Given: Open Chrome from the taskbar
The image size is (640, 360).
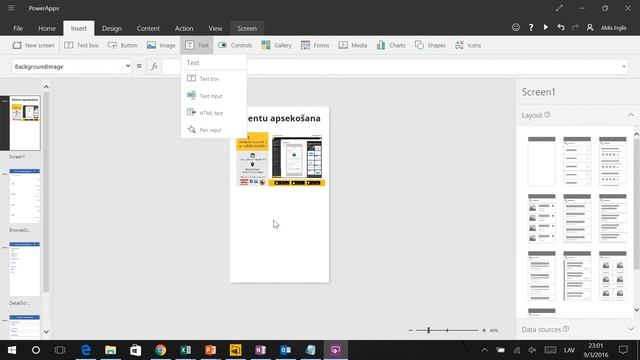Looking at the screenshot, I should (x=160, y=350).
